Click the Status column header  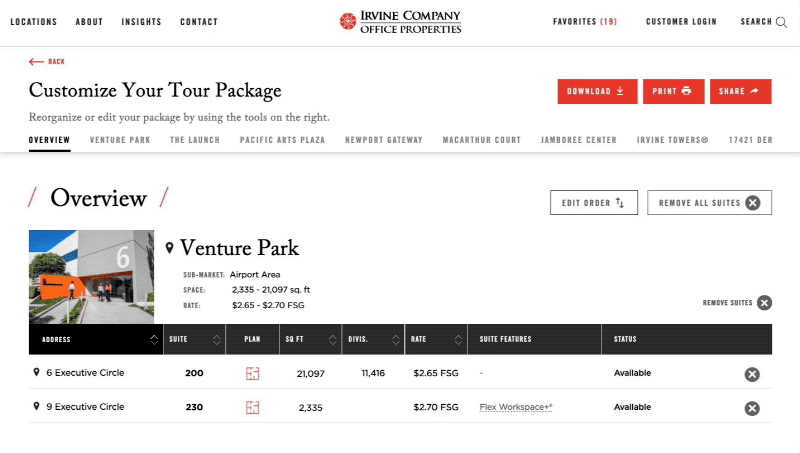625,339
